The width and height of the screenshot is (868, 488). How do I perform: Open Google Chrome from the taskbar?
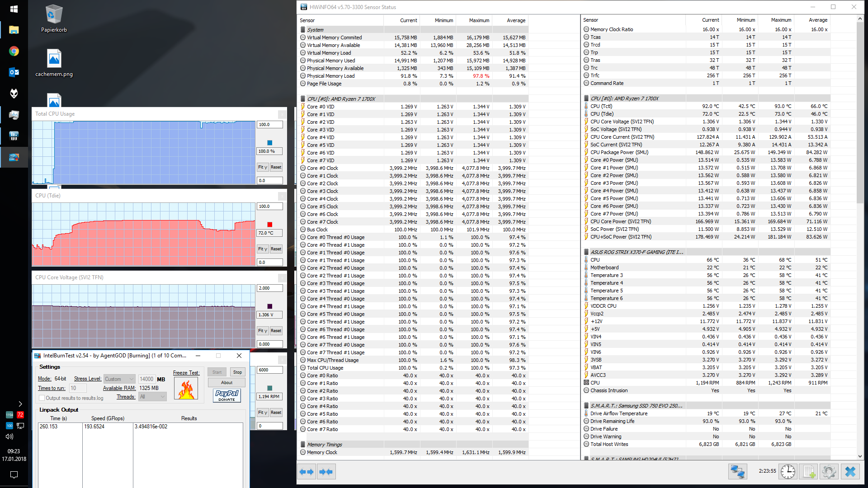(x=14, y=51)
